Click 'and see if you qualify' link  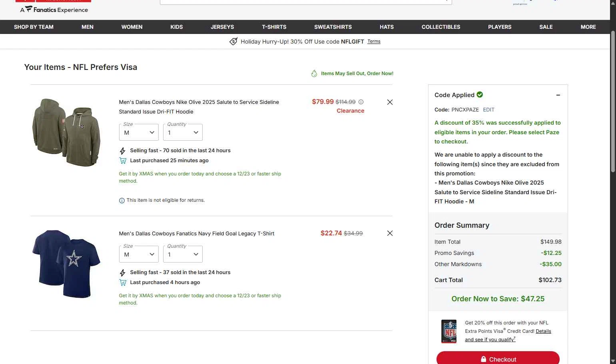pos(490,340)
